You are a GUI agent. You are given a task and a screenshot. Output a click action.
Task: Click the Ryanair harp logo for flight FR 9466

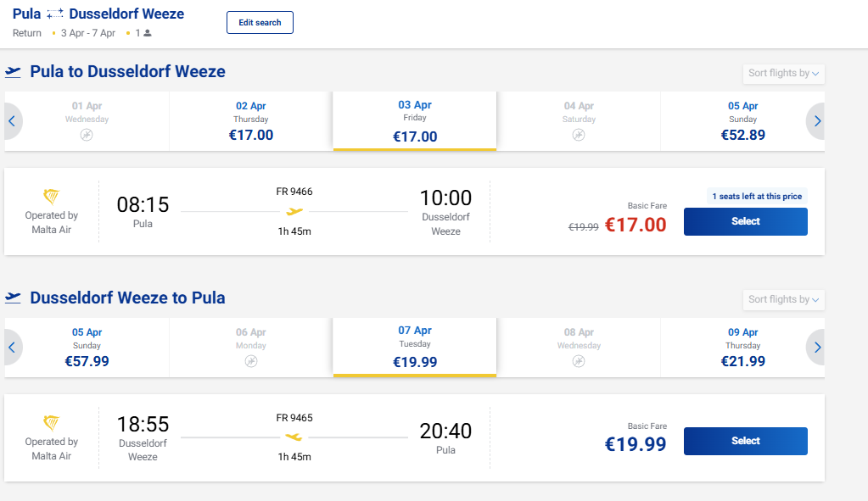pyautogui.click(x=51, y=197)
